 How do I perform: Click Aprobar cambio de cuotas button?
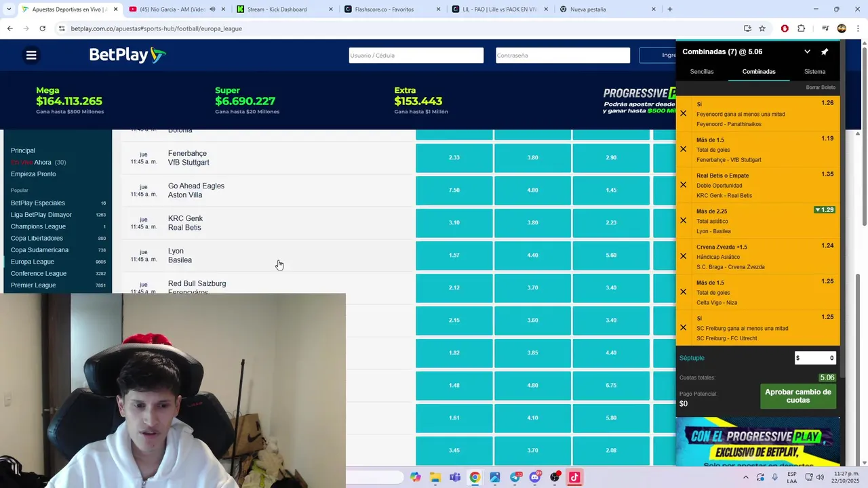798,396
